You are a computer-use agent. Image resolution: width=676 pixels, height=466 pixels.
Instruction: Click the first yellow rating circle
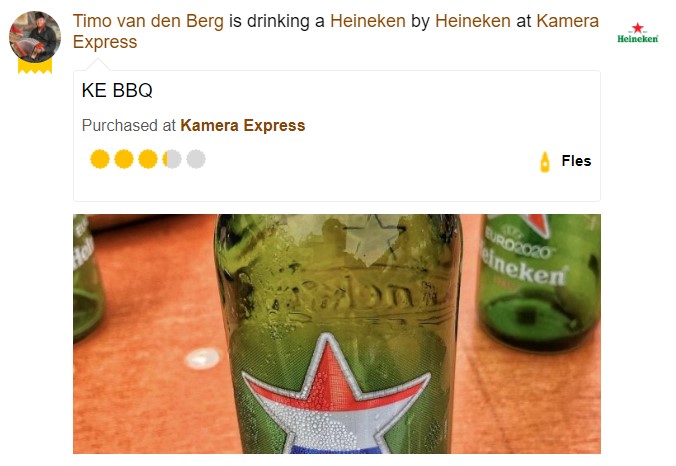coord(100,159)
